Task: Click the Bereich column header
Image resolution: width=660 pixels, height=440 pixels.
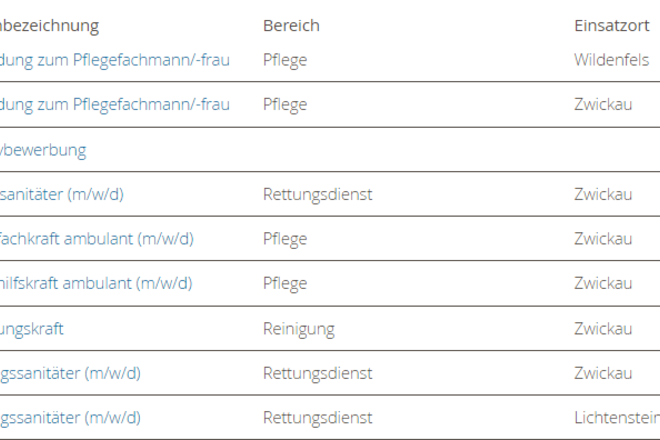Action: pyautogui.click(x=291, y=26)
